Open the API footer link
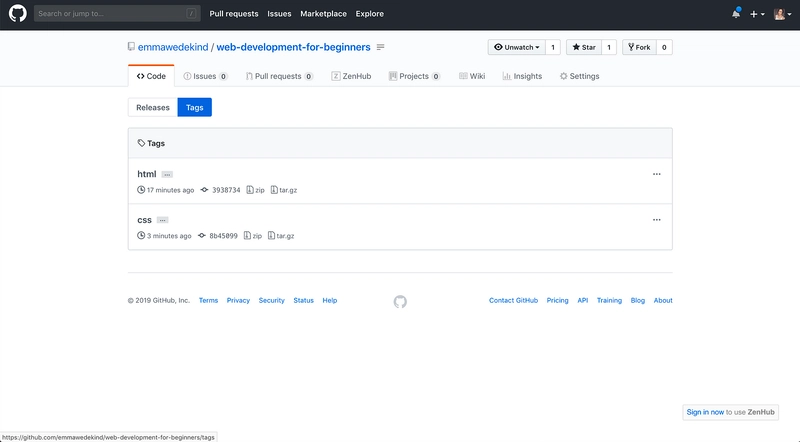Screen dimensions: 800x442 pyautogui.click(x=583, y=300)
